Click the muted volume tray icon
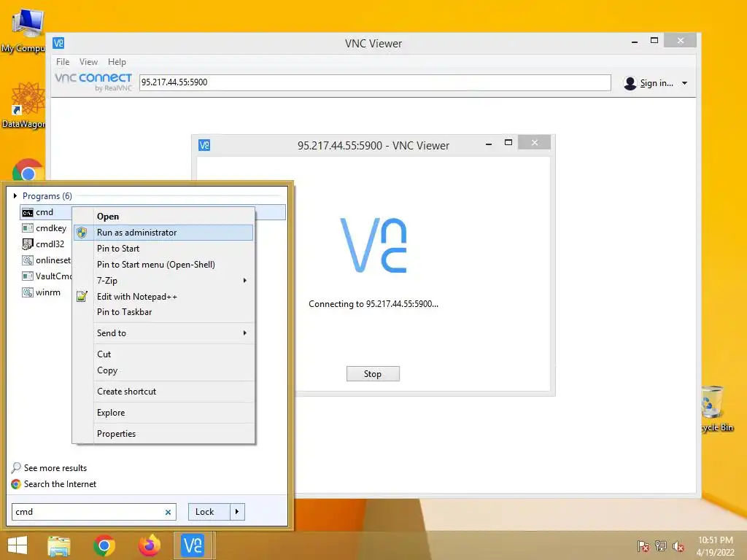Viewport: 747px width, 560px height. click(678, 546)
